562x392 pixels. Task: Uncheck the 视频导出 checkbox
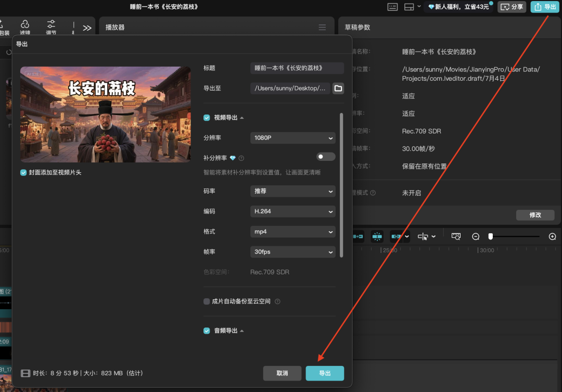point(207,118)
